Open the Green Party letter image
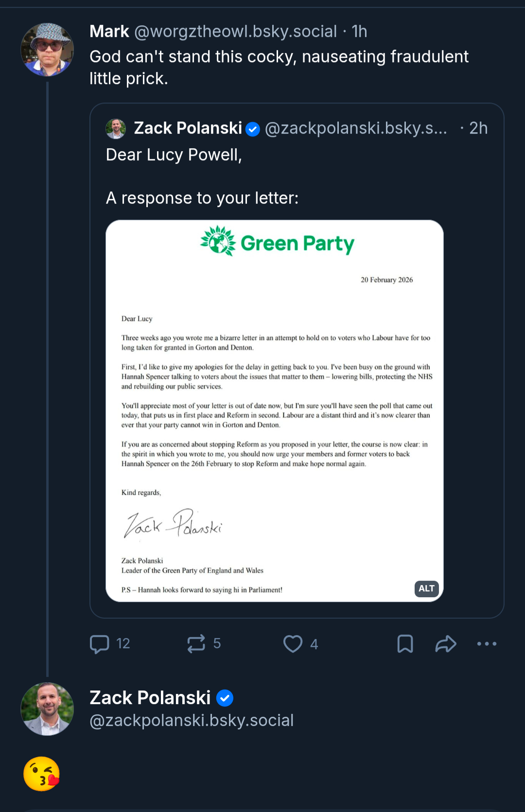 click(275, 411)
